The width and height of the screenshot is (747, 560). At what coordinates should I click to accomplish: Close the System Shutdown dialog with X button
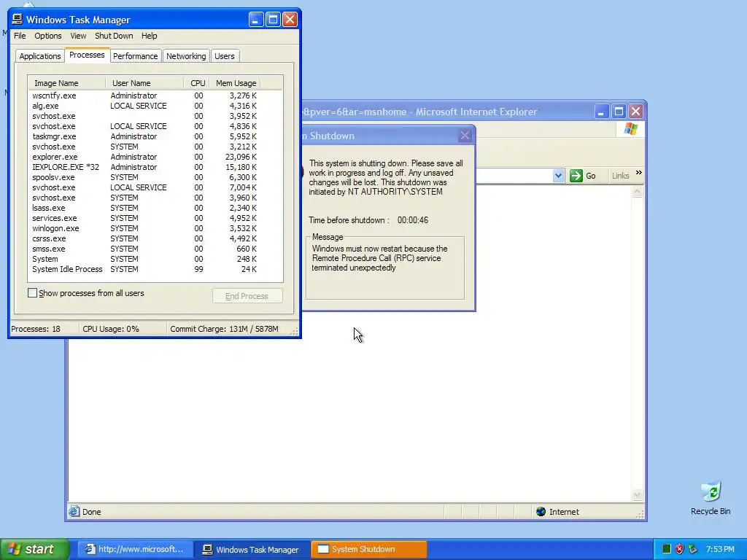(465, 136)
